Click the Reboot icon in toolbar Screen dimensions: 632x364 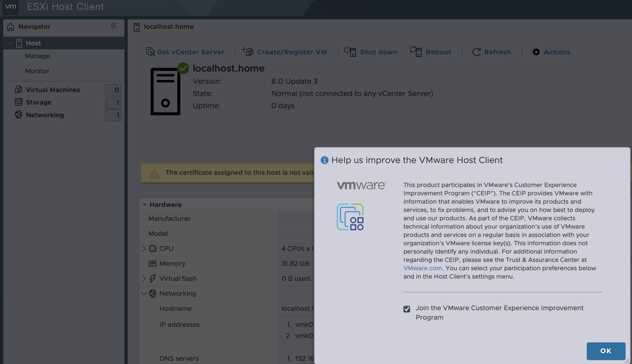pos(416,51)
